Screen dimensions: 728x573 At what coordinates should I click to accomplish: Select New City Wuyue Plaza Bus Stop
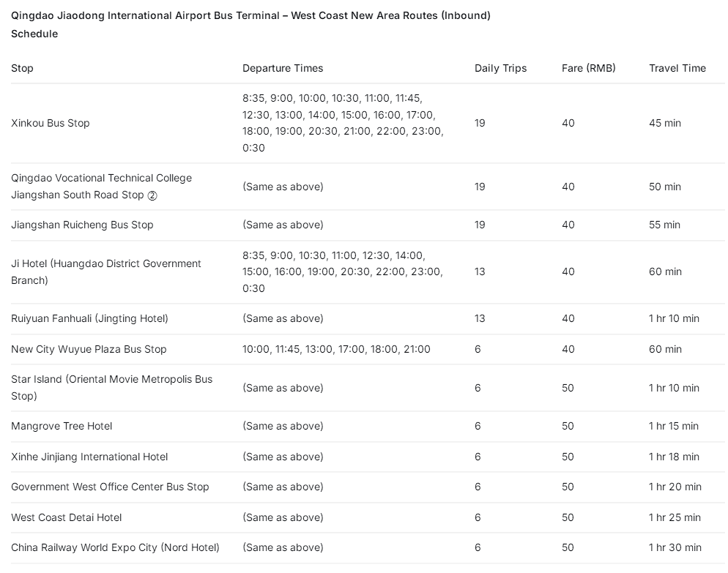pos(89,349)
